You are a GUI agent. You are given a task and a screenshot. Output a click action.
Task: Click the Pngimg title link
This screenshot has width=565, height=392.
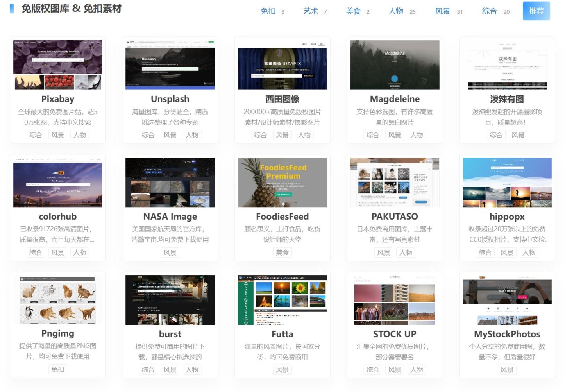58,333
